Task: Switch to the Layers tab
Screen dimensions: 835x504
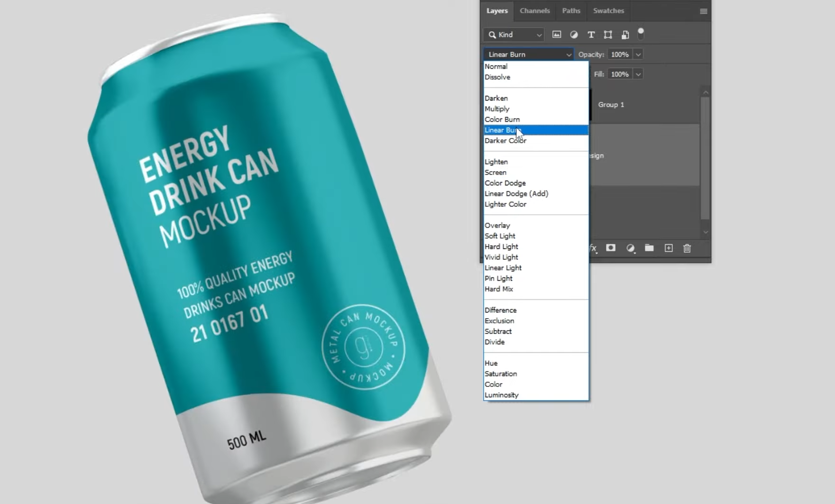Action: click(497, 10)
